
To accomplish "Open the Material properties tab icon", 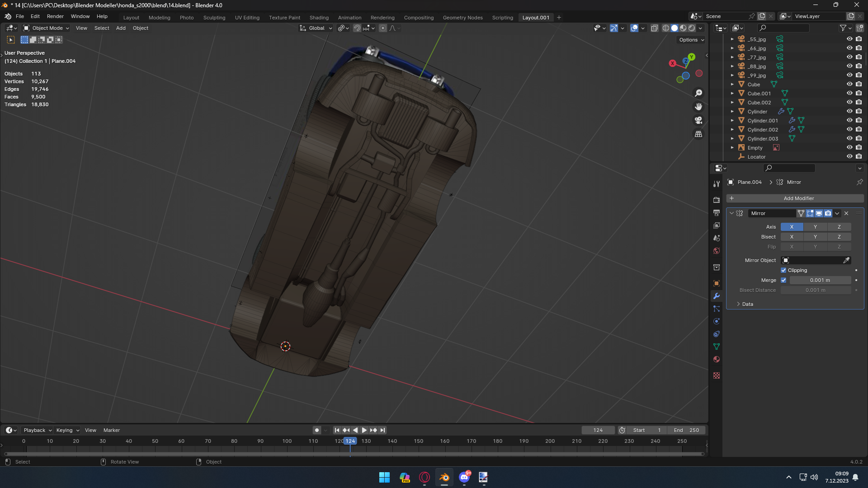I will coord(717,360).
